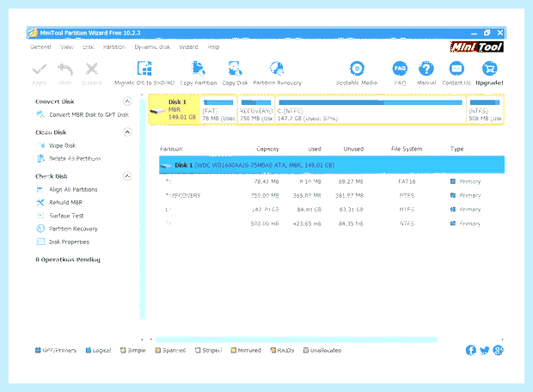Open the Help menu
Viewport: 533px width, 392px height.
click(213, 47)
